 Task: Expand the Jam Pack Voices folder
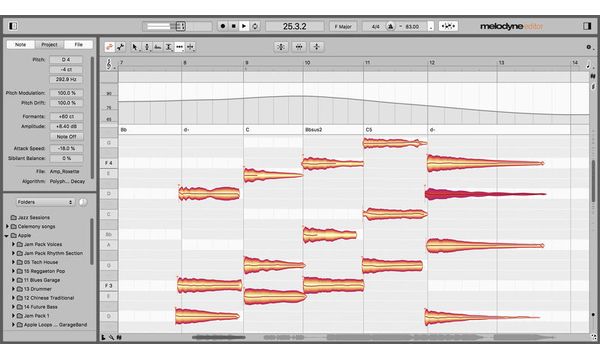click(x=13, y=244)
